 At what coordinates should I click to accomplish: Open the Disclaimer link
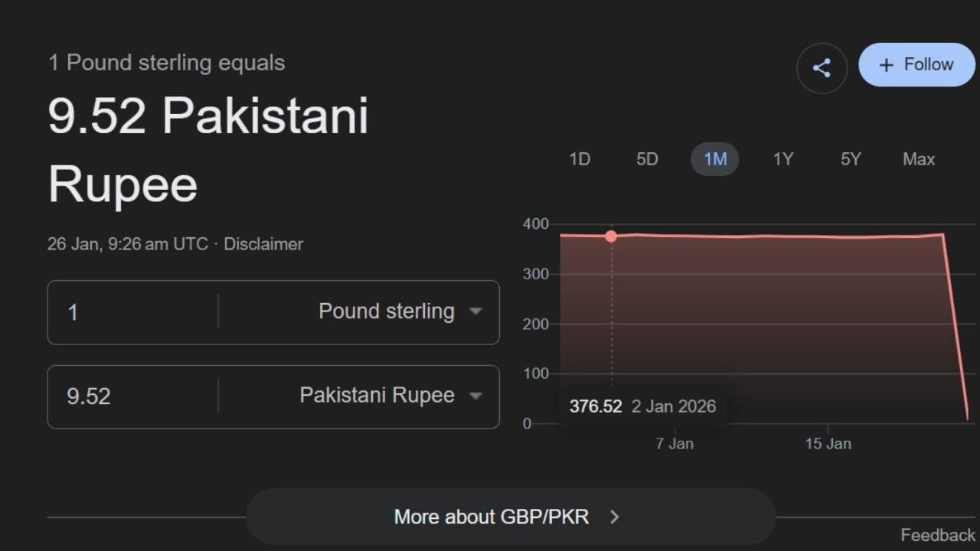click(x=263, y=244)
